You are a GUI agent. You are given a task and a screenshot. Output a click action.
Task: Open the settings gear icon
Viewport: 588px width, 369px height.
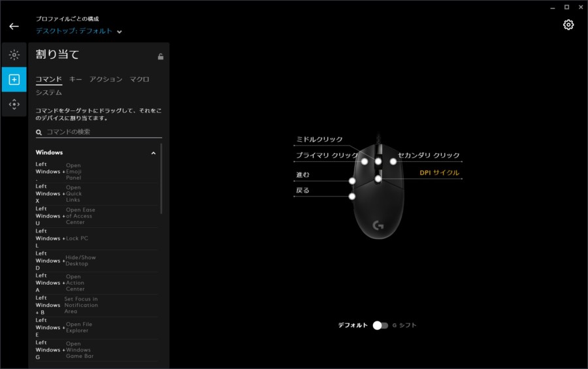click(x=568, y=25)
